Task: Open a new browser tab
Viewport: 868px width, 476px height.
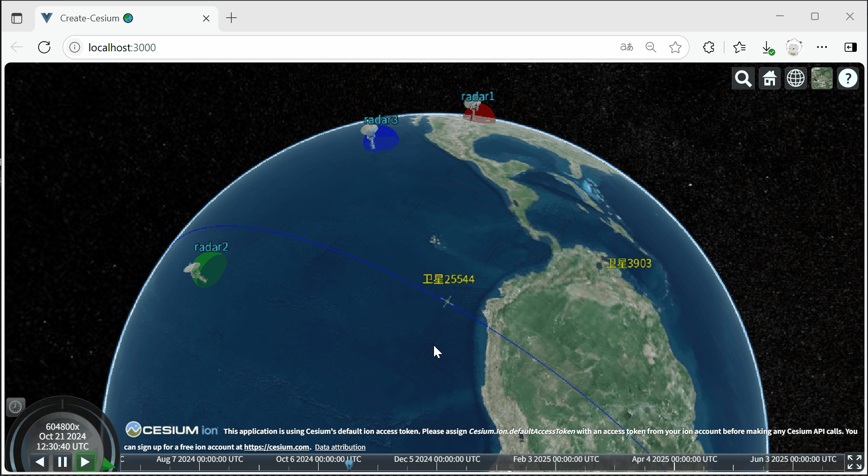Action: pos(231,18)
